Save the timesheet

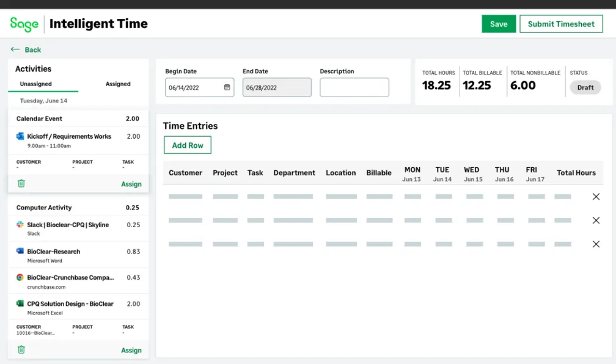[499, 24]
